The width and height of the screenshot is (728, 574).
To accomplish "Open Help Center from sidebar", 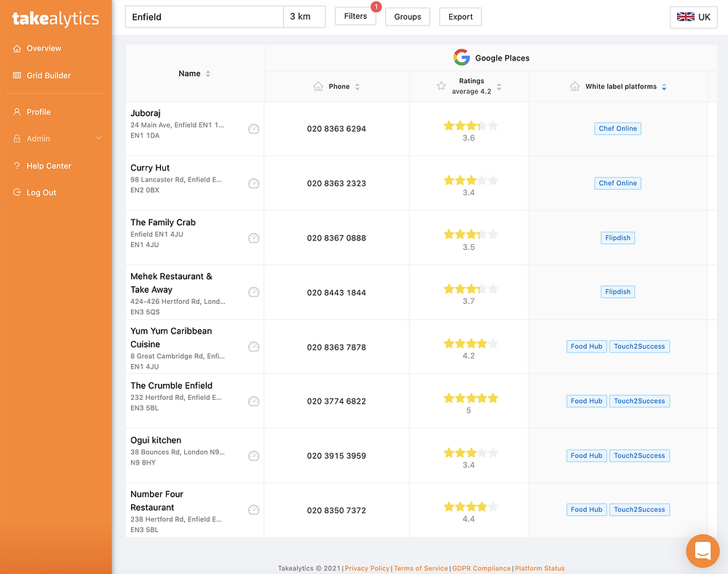I will [49, 166].
